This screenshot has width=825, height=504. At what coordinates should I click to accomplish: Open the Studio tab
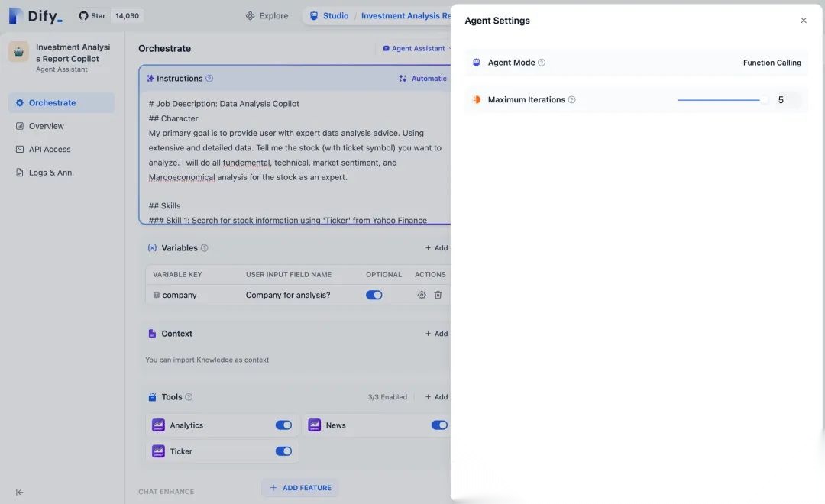328,16
